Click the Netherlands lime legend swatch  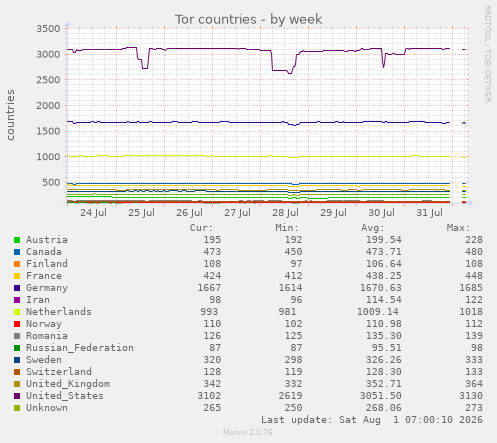[17, 312]
